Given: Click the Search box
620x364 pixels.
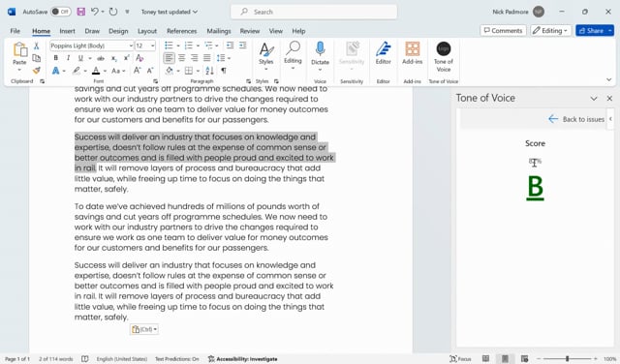Looking at the screenshot, I should pos(314,12).
